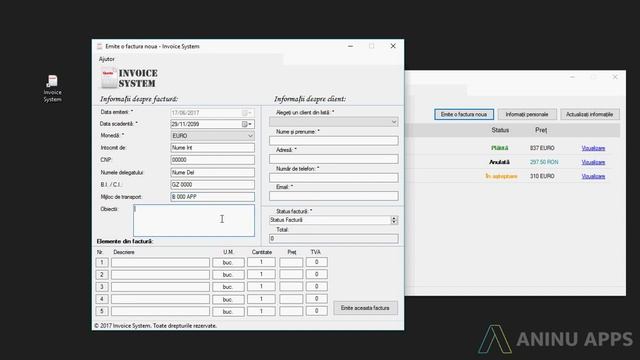This screenshot has width=640, height=360.
Task: Change Status factură with spinner arrows
Action: (x=394, y=220)
